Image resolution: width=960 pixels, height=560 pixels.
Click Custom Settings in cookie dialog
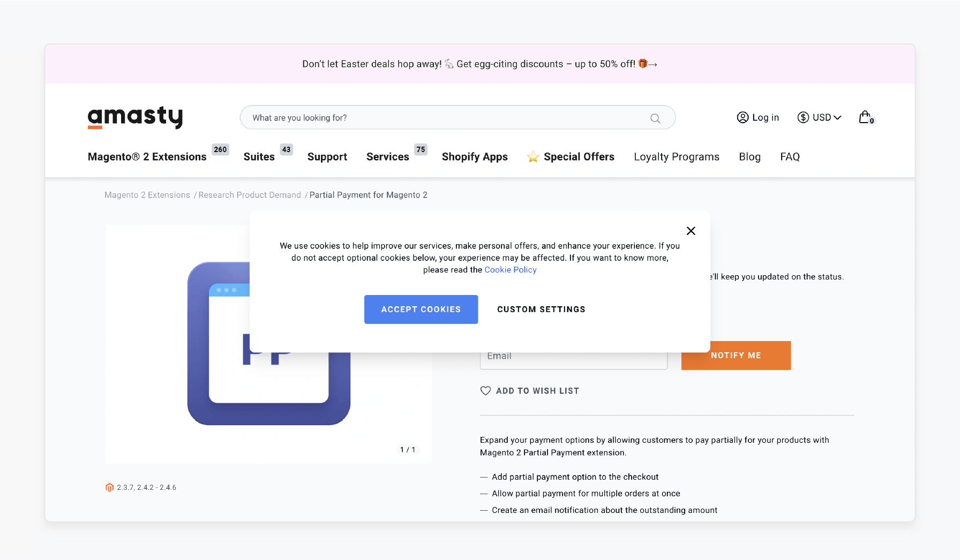tap(541, 309)
